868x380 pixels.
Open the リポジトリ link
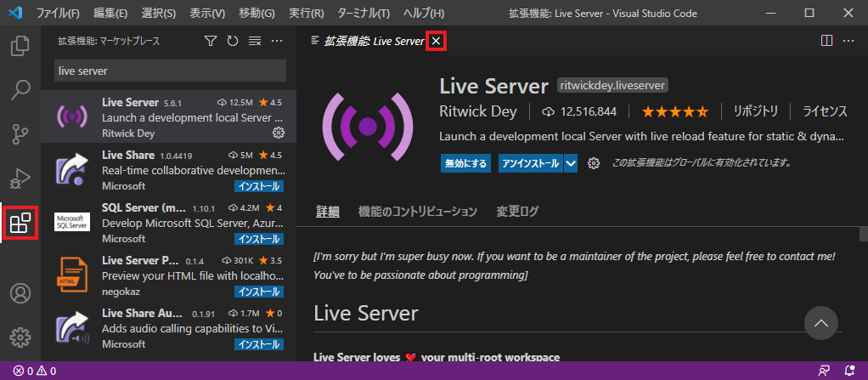(756, 111)
